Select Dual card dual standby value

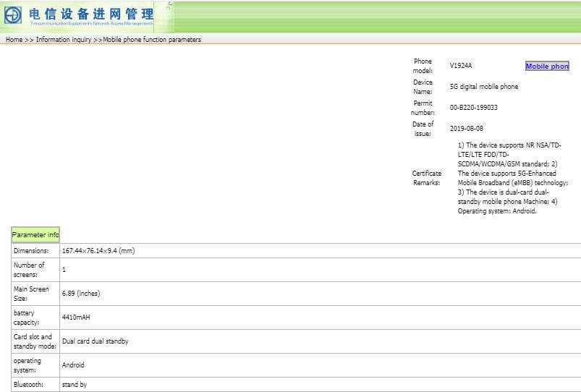pyautogui.click(x=96, y=341)
